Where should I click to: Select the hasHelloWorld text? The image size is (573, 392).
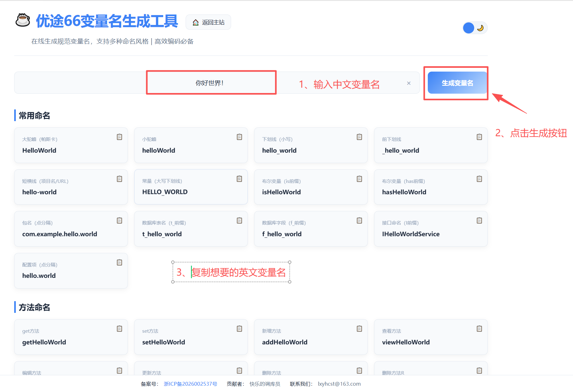404,192
